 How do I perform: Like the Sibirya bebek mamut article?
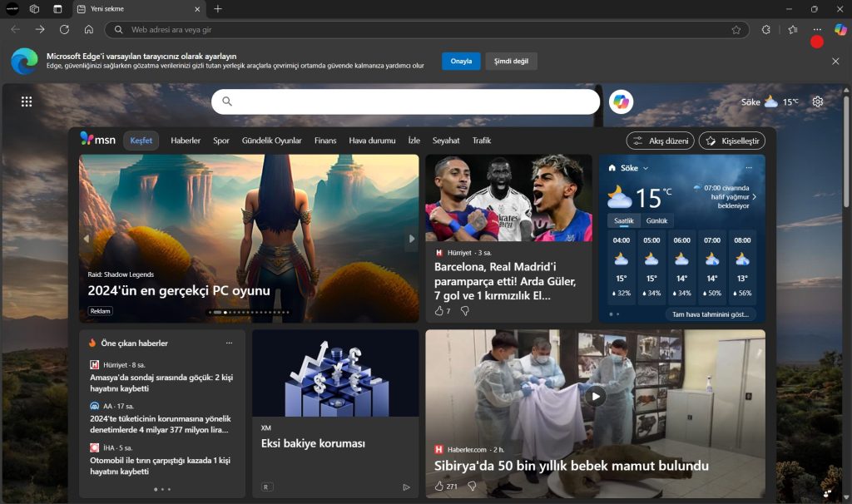(x=439, y=486)
